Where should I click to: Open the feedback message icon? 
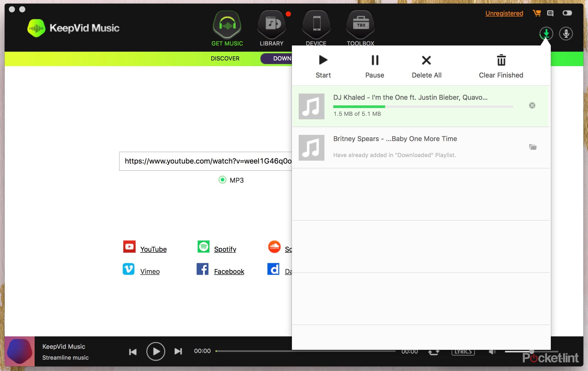point(550,13)
